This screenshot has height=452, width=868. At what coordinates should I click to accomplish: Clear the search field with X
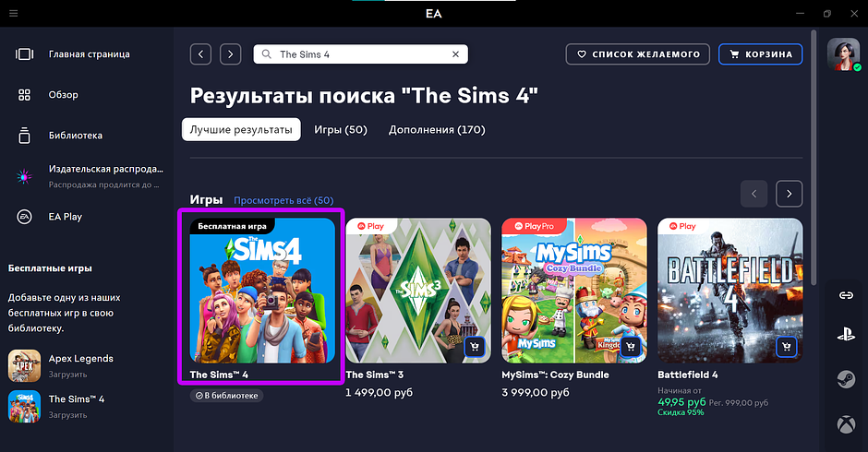click(x=455, y=54)
